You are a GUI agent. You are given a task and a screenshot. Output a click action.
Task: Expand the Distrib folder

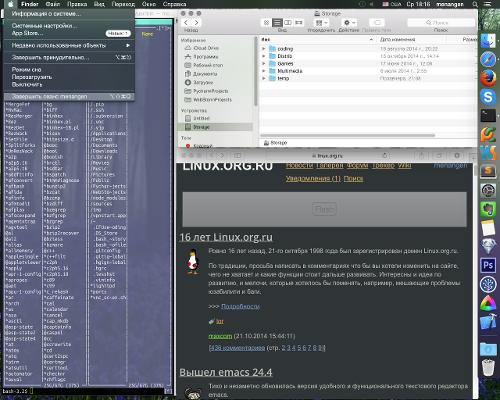tap(264, 56)
